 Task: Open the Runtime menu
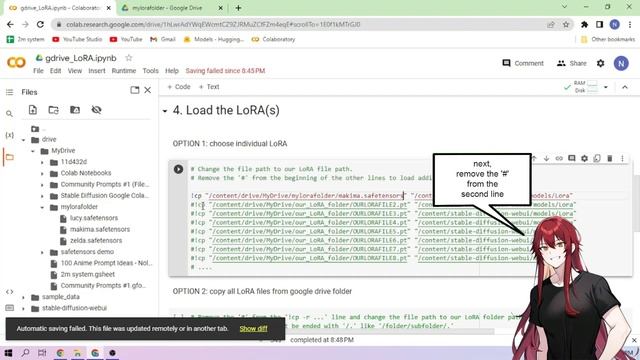pyautogui.click(x=124, y=71)
